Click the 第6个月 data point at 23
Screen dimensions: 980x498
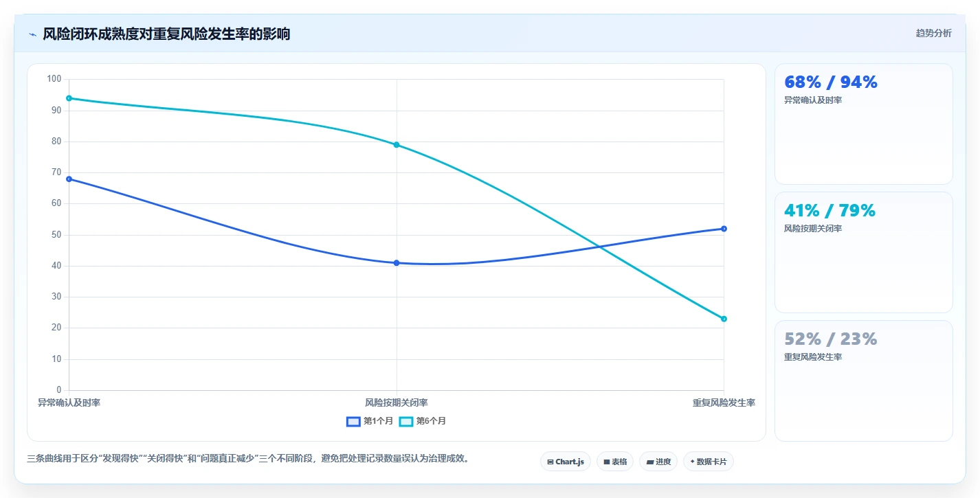724,319
